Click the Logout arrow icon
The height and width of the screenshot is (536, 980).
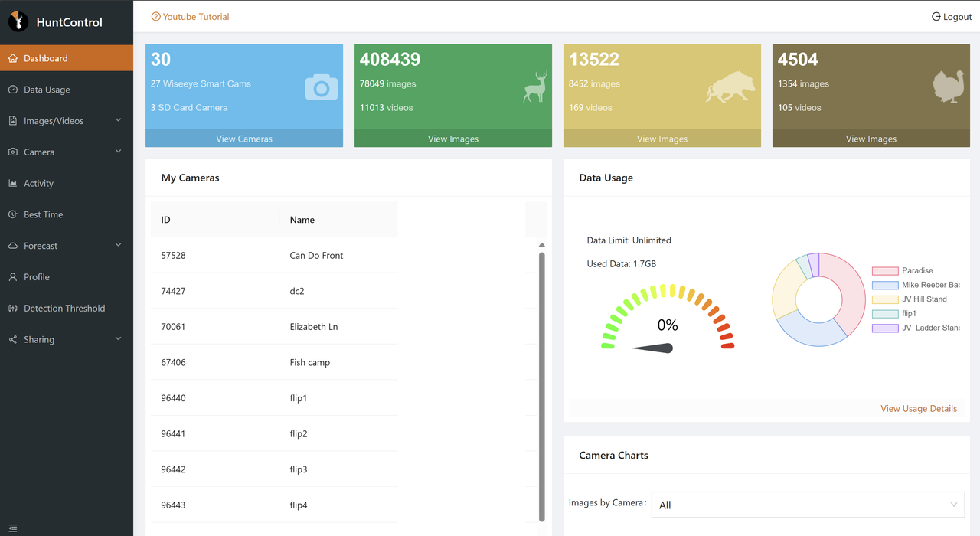(x=936, y=16)
